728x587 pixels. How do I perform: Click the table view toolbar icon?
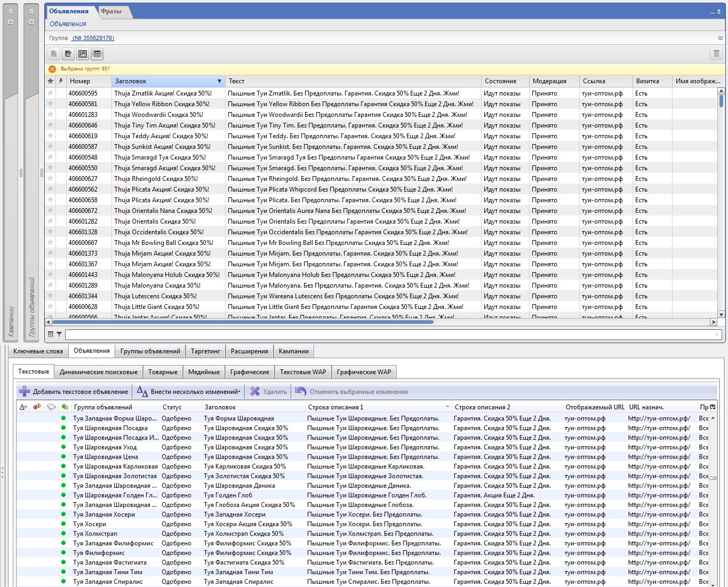(x=97, y=54)
